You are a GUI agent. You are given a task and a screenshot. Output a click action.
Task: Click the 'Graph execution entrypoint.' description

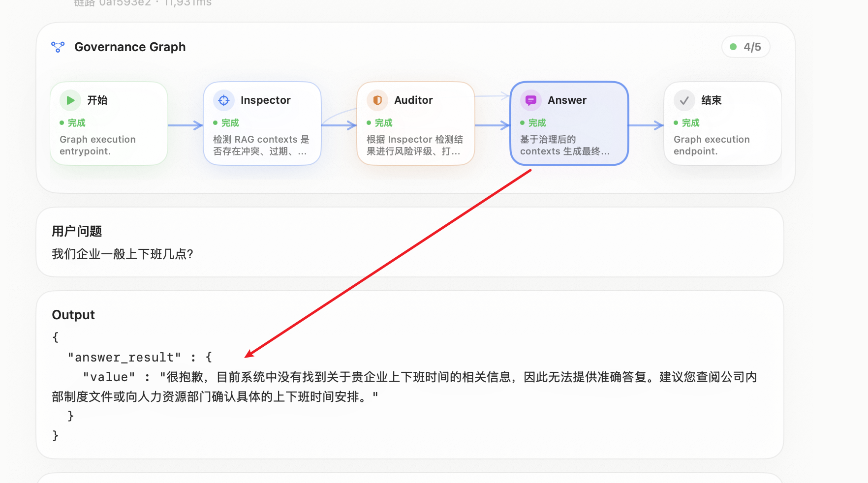[x=97, y=145]
